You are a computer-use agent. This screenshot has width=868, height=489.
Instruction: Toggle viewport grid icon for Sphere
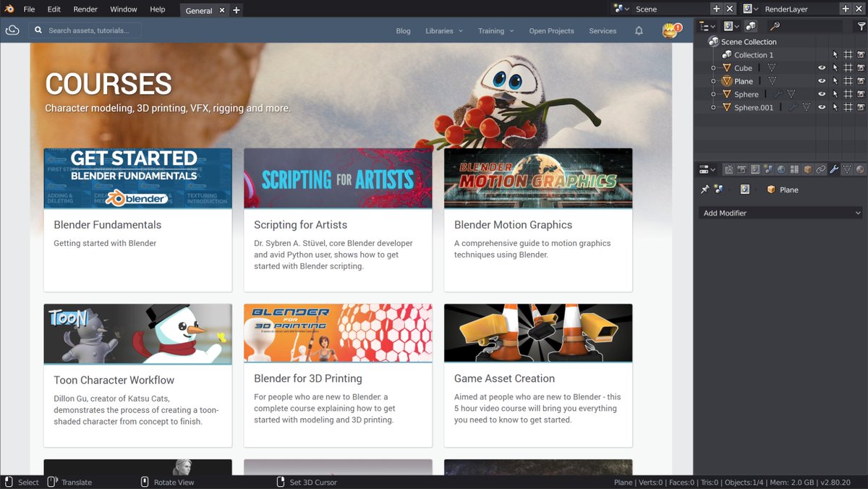(848, 94)
